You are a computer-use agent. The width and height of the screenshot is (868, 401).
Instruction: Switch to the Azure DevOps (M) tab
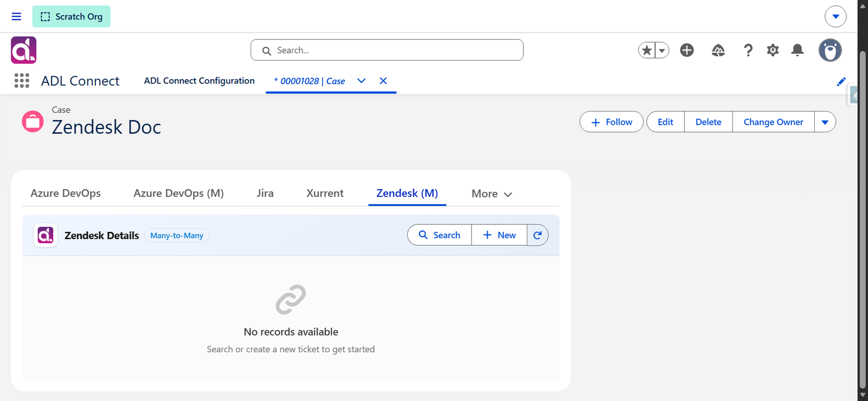tap(178, 193)
